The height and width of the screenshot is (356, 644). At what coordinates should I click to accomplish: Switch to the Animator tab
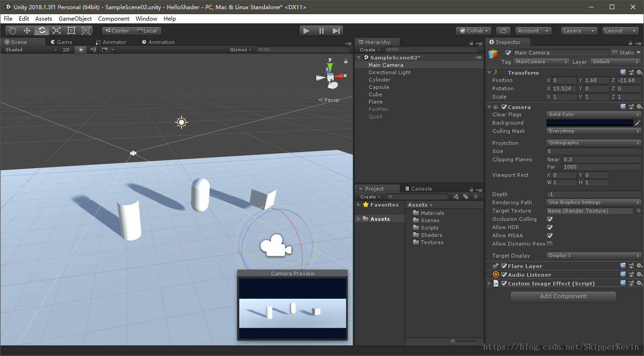(111, 42)
